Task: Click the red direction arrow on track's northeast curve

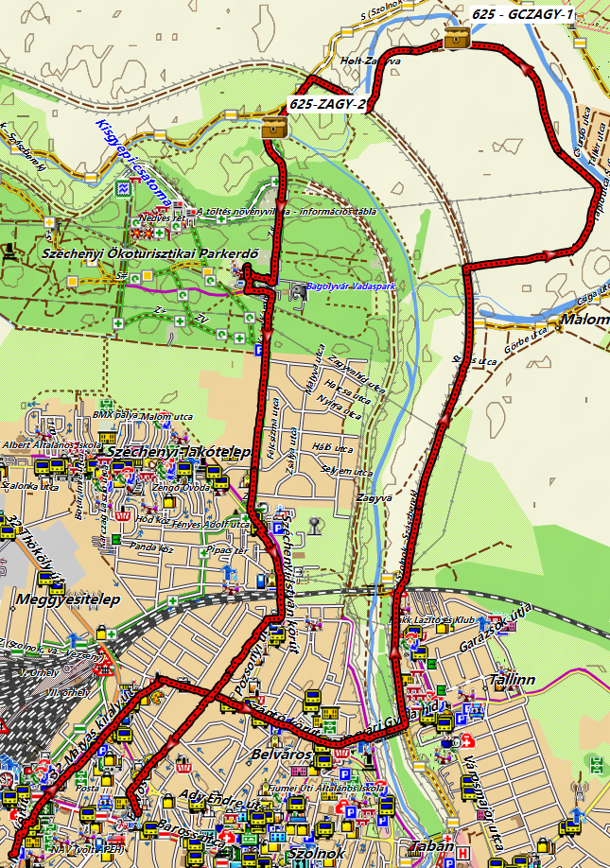Action: click(524, 67)
